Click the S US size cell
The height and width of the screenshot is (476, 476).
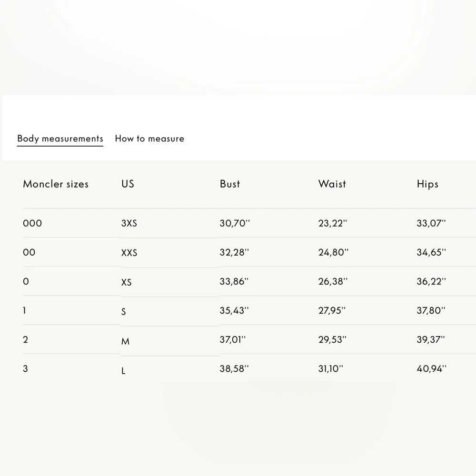coord(123,312)
